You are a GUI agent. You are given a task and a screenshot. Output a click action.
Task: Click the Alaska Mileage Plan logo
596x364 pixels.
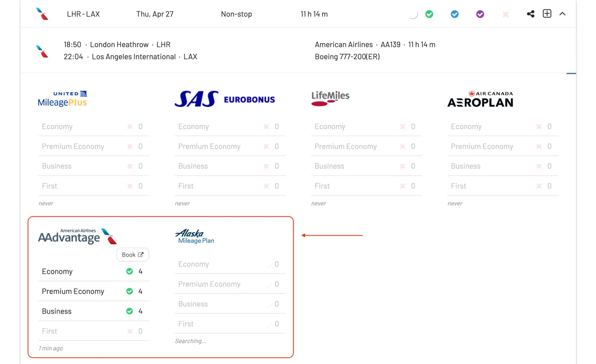[194, 236]
